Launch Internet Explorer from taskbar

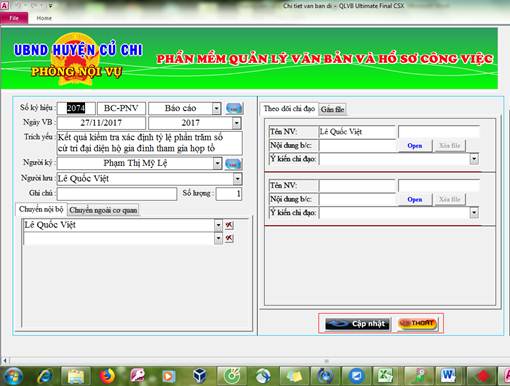click(x=45, y=376)
